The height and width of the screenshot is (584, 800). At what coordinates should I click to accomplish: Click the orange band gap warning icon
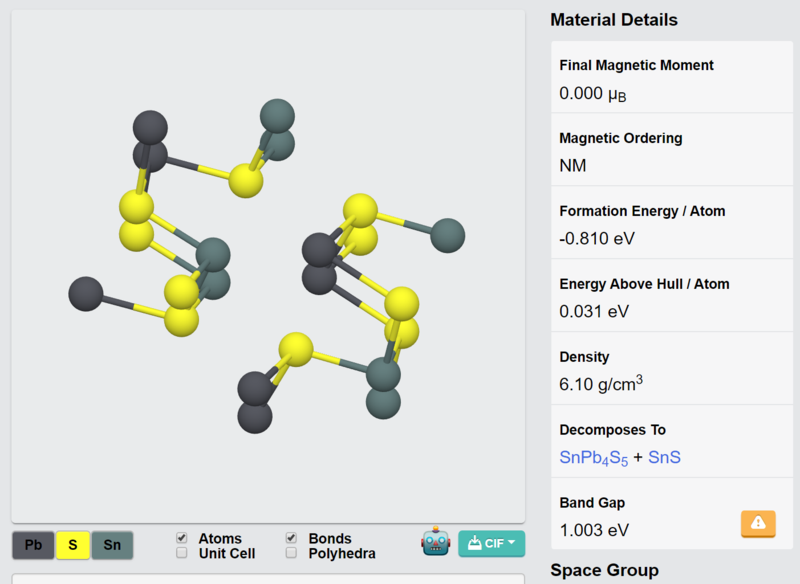758,523
